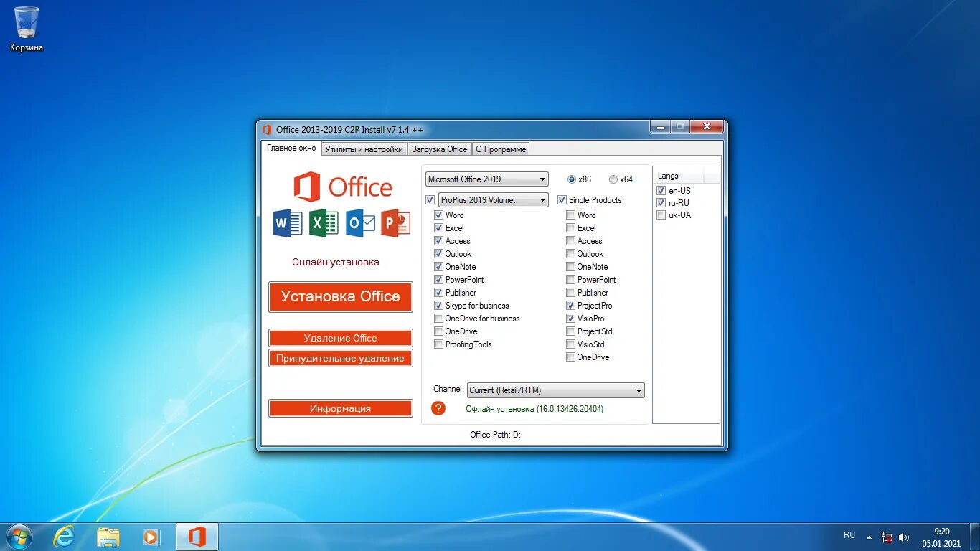Image resolution: width=980 pixels, height=551 pixels.
Task: Click the Office installer taskbar button
Action: 197,537
